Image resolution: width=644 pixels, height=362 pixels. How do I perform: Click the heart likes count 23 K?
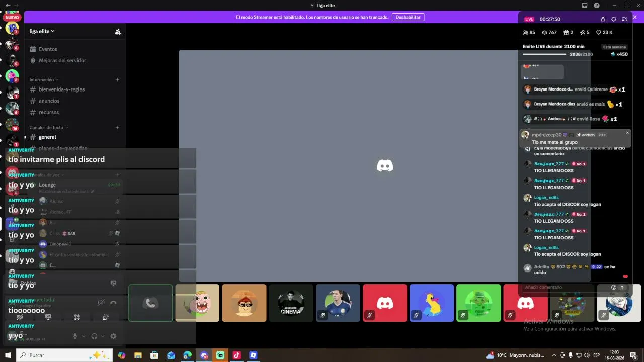604,33
